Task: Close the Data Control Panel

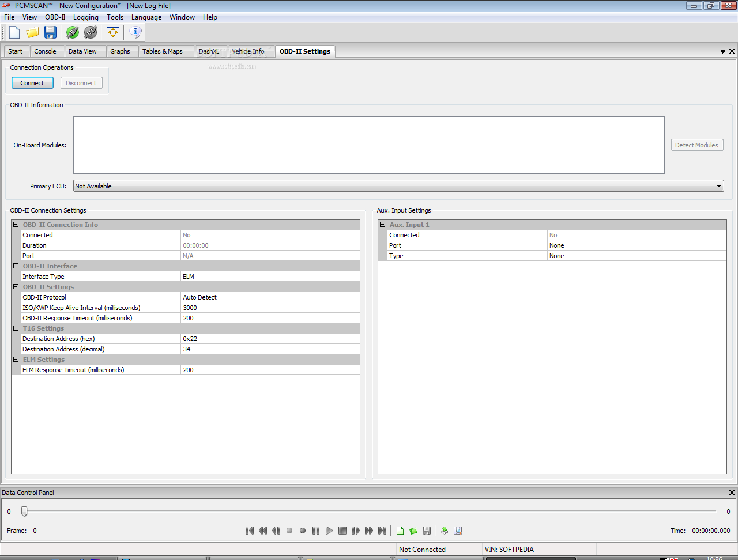Action: coord(732,493)
